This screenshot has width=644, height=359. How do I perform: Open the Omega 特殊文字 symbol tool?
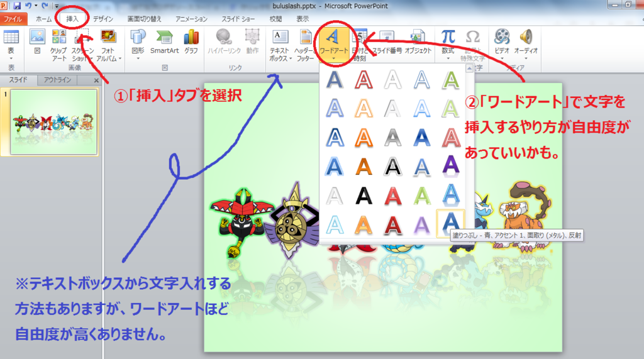(x=473, y=45)
